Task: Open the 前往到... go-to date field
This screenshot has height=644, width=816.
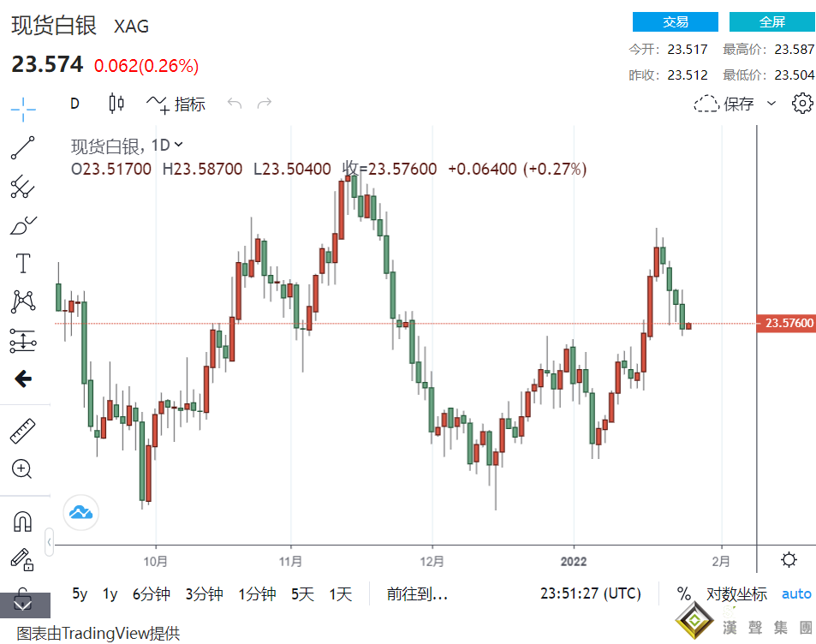Action: coord(417,593)
